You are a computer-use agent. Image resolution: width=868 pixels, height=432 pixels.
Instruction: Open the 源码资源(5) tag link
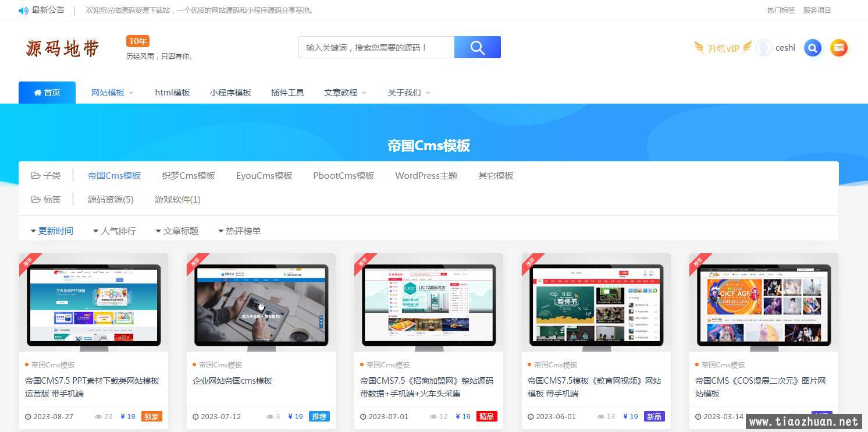click(x=111, y=199)
